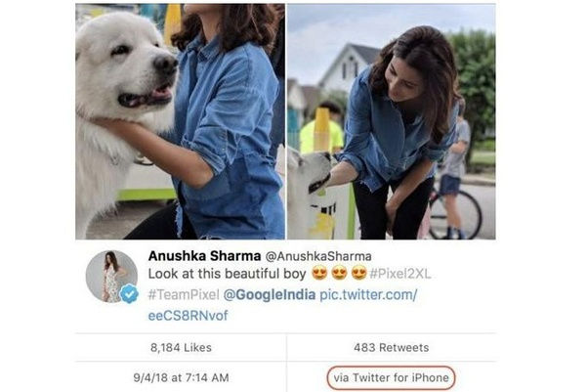Click the Anushka Sharma display name

coord(196,254)
